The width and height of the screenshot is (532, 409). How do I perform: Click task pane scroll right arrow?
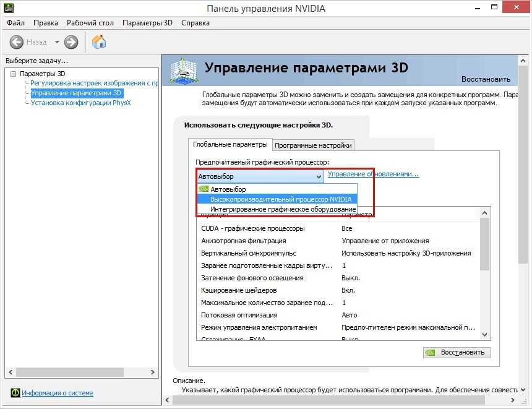153,372
